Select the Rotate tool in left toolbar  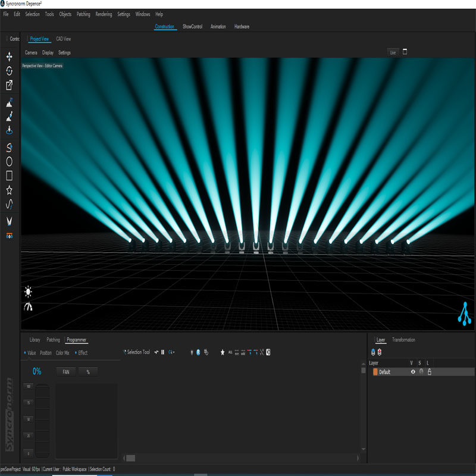(10, 71)
